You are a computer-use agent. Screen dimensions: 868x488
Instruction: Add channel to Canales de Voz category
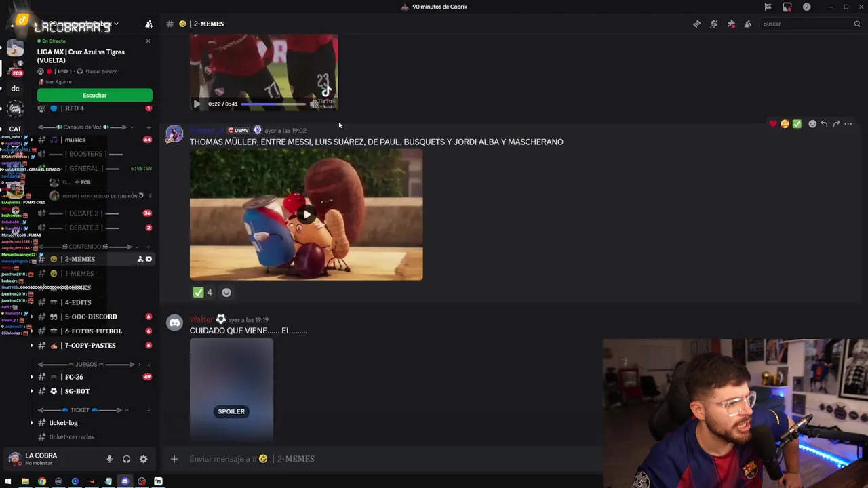[x=149, y=127]
